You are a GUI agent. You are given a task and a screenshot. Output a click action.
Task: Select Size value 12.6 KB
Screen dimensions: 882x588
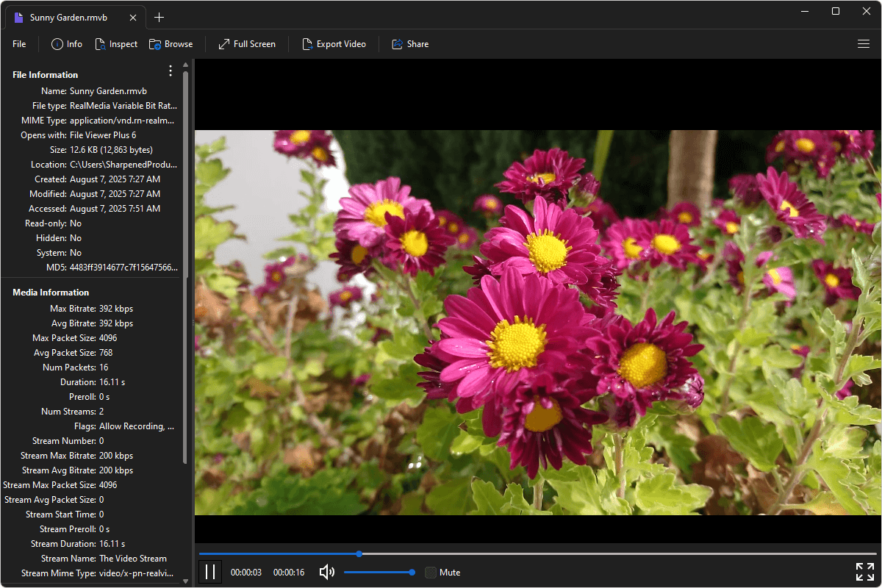[111, 150]
